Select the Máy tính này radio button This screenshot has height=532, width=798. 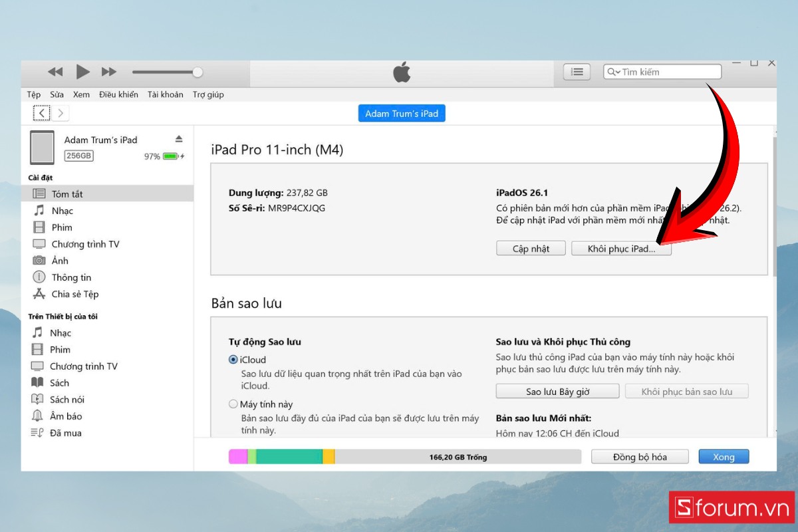(x=233, y=404)
